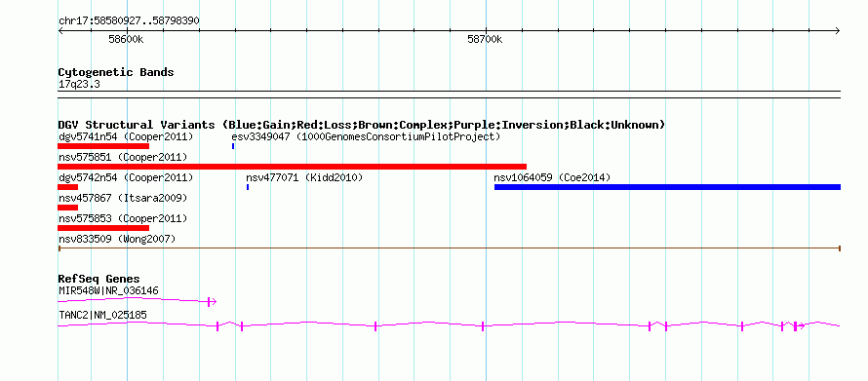Open variant label nsv1064059 (Coe2014)
Image resolution: width=868 pixels, height=381 pixels.
(552, 178)
